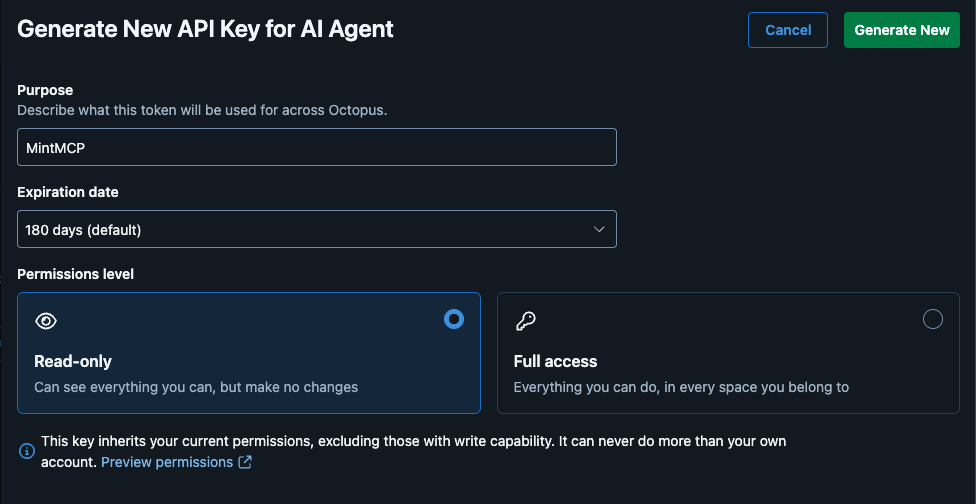Click the 'Read-only' card title
The width and height of the screenshot is (976, 504).
(73, 362)
